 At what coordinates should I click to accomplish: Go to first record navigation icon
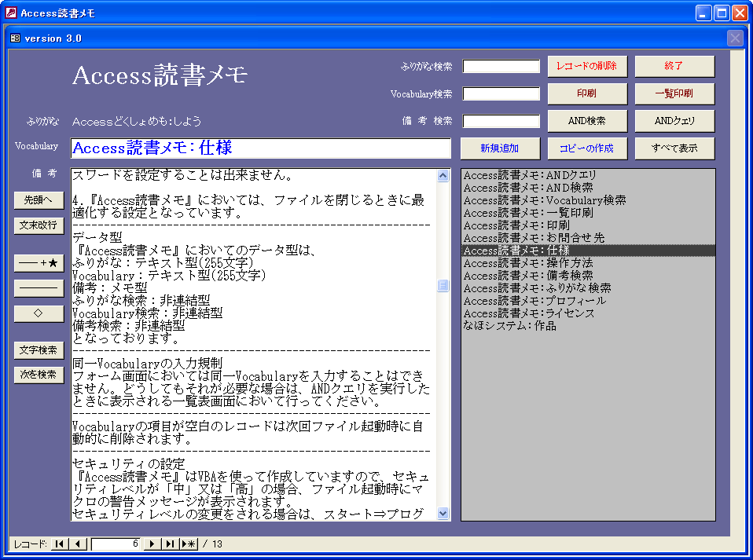pos(59,544)
